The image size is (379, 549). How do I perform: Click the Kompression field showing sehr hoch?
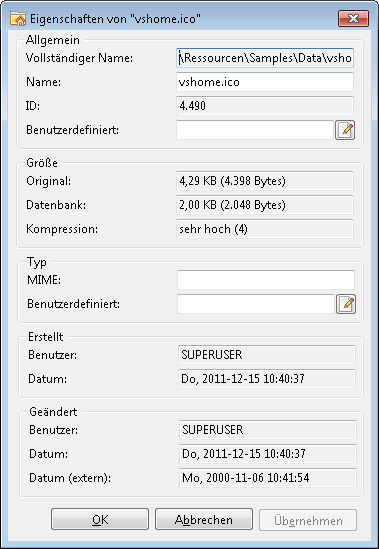(x=265, y=229)
